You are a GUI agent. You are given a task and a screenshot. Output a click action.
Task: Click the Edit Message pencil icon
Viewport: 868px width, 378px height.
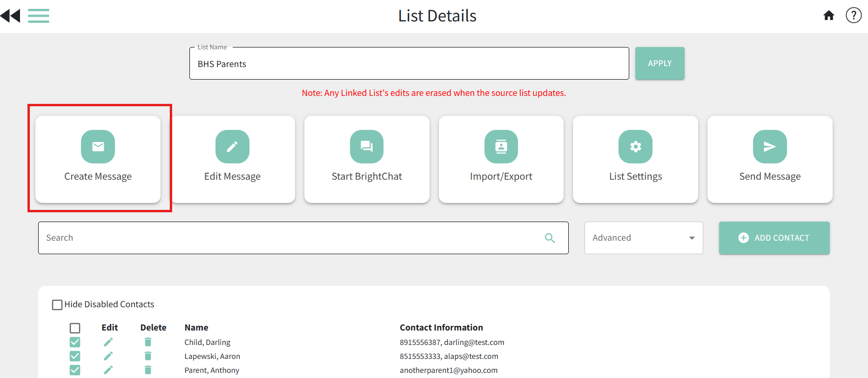[x=232, y=147]
